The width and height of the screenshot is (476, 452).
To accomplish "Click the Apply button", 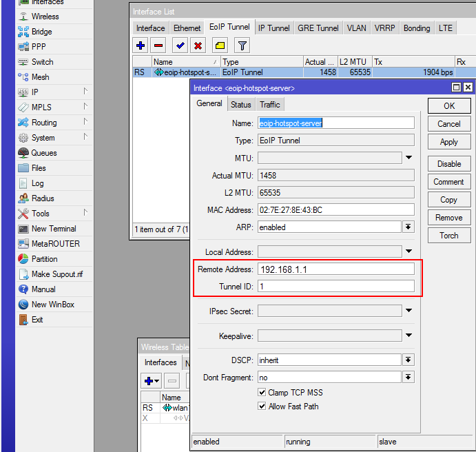I will click(449, 142).
